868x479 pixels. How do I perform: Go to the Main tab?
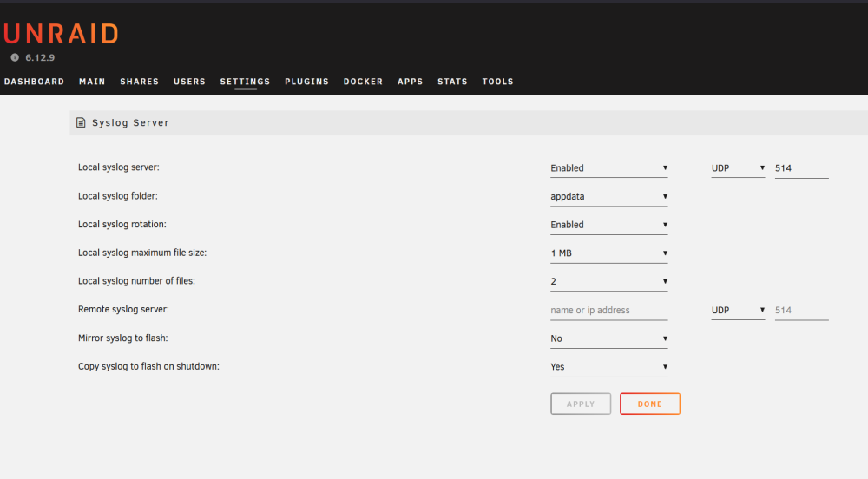tap(92, 82)
